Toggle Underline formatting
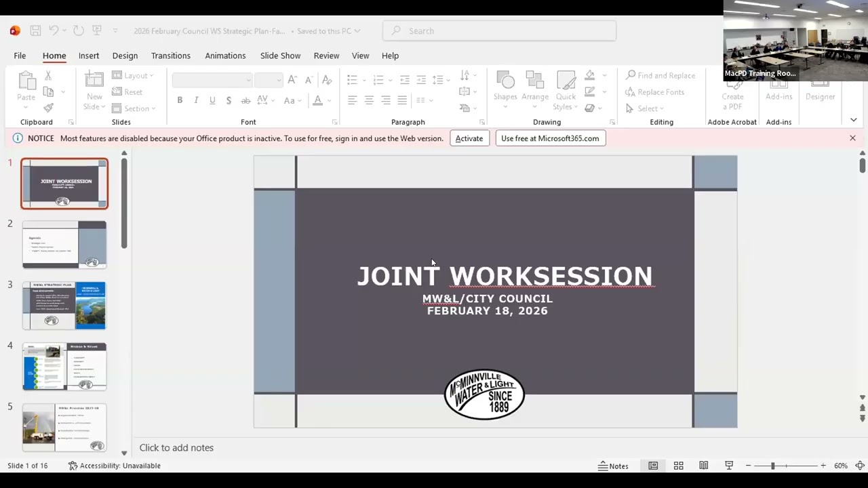The height and width of the screenshot is (488, 868). tap(212, 100)
